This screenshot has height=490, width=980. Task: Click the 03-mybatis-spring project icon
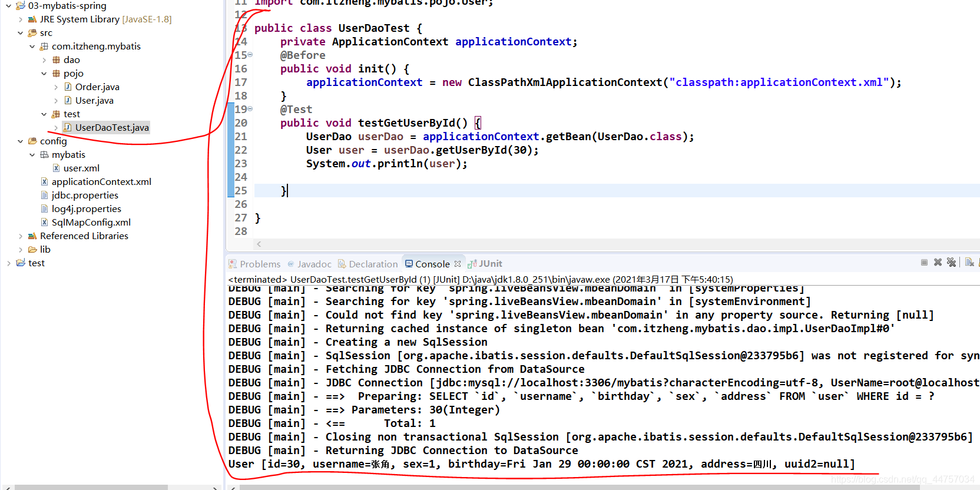tap(21, 5)
